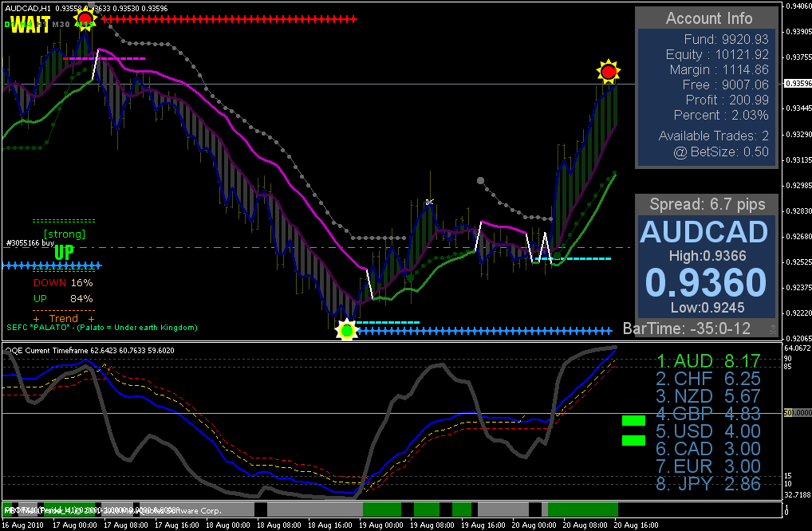Click the lower green signal rectangle
Viewport: 812px width, 531px height.
coord(633,440)
